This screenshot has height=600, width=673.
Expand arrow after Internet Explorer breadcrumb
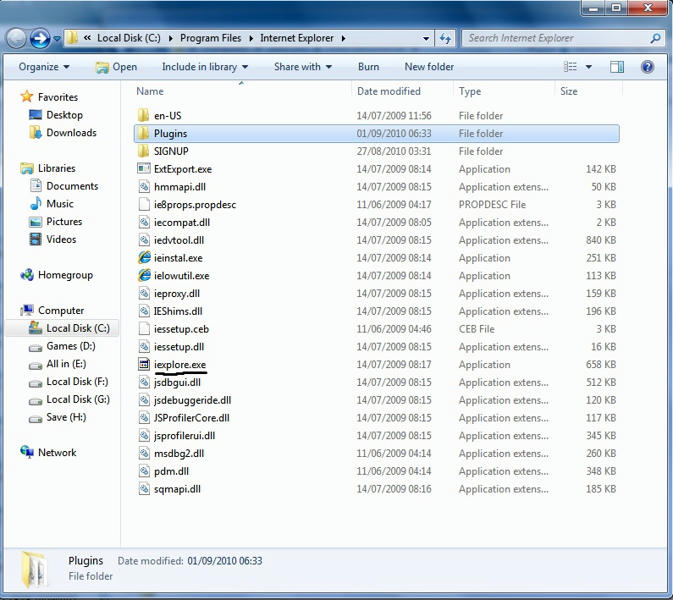[x=343, y=39]
